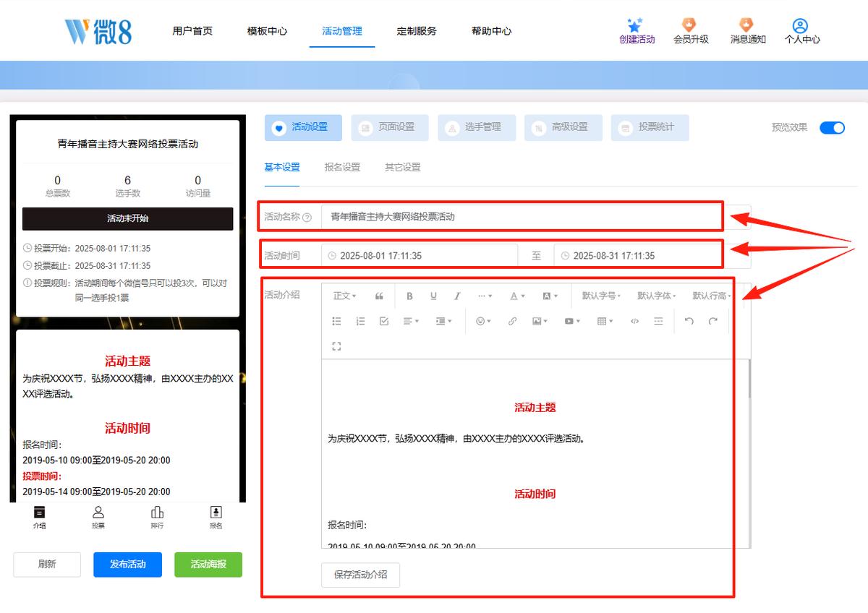Click the help icon beside 活动名称
The width and height of the screenshot is (868, 613).
307,217
